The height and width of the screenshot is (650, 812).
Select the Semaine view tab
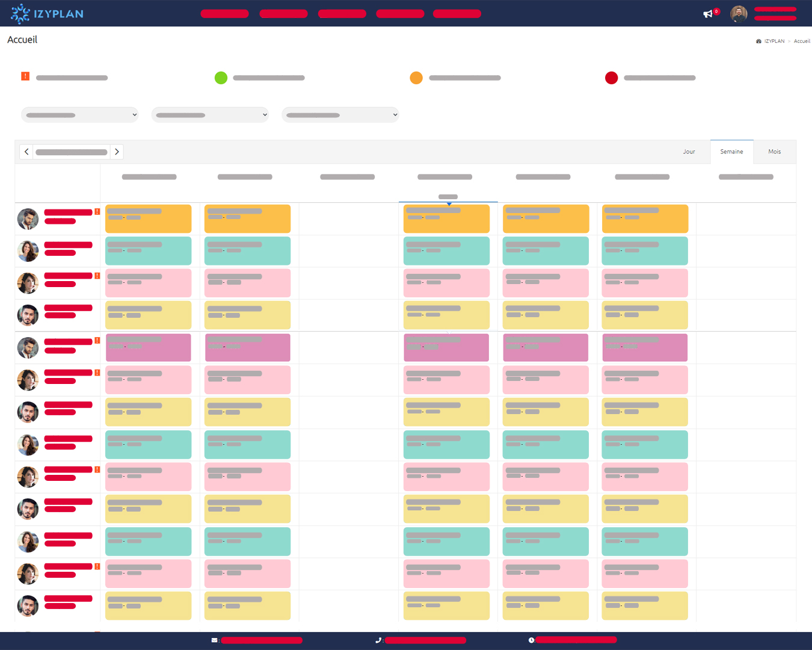731,152
